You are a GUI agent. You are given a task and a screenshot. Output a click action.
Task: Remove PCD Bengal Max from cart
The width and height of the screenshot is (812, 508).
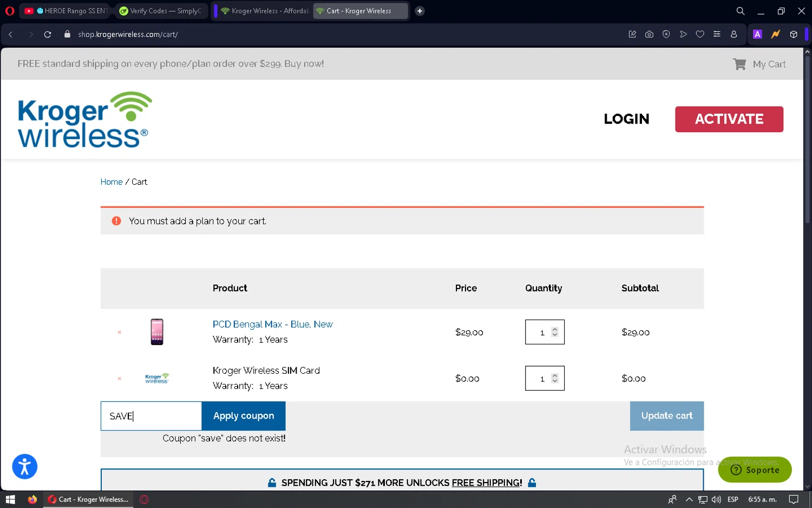(x=120, y=333)
